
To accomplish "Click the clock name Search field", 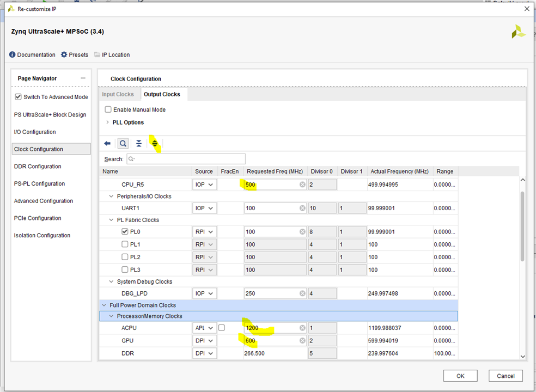I will [186, 159].
